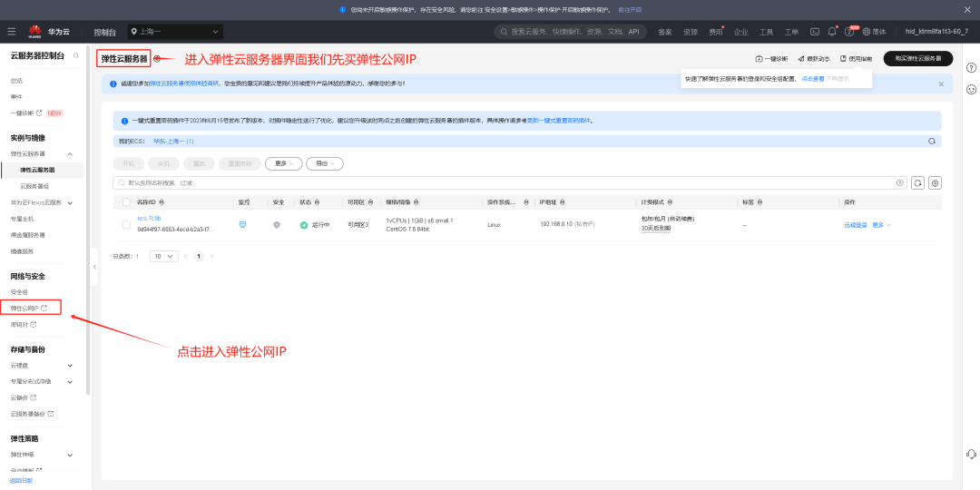Change the page size dropdown showing 10

164,256
